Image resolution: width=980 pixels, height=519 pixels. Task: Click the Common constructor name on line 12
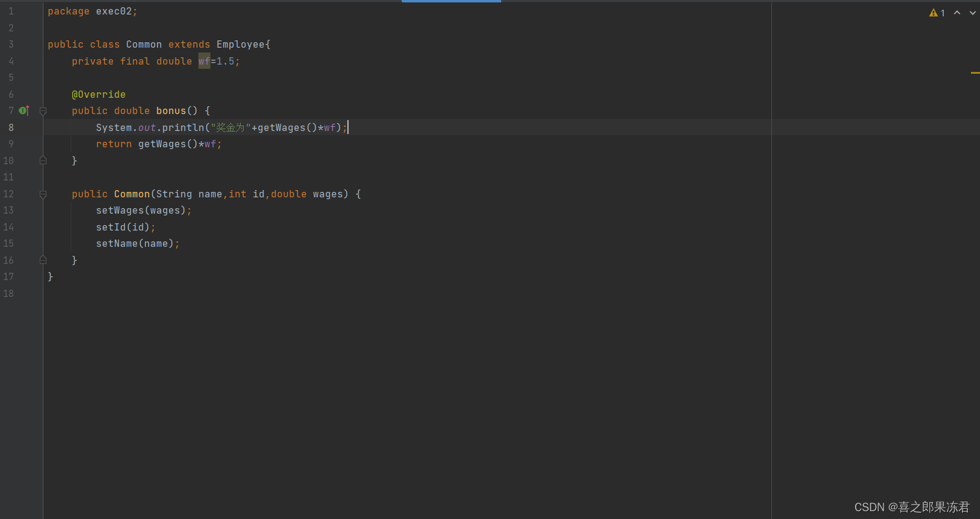[x=132, y=194]
